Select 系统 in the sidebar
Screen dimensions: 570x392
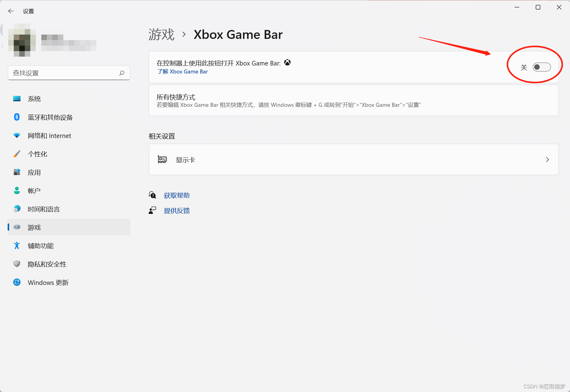coord(69,99)
